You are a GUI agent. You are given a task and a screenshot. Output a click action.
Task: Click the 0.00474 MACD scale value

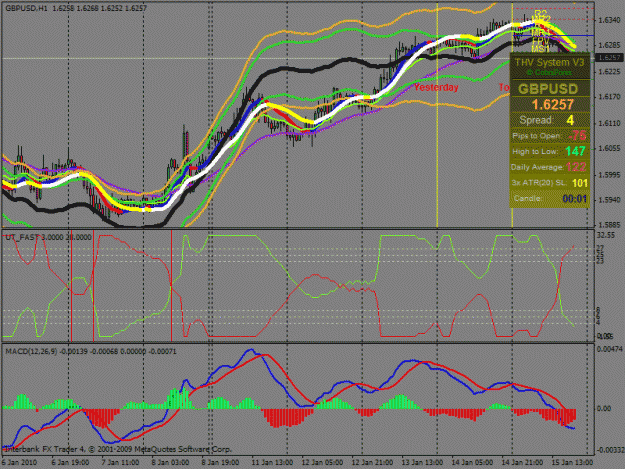pos(609,349)
